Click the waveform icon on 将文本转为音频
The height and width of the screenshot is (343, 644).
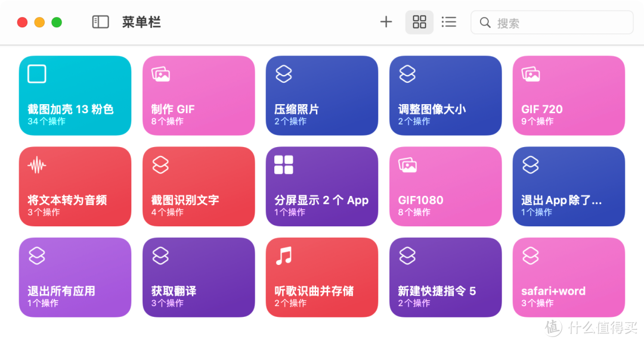[x=37, y=166]
